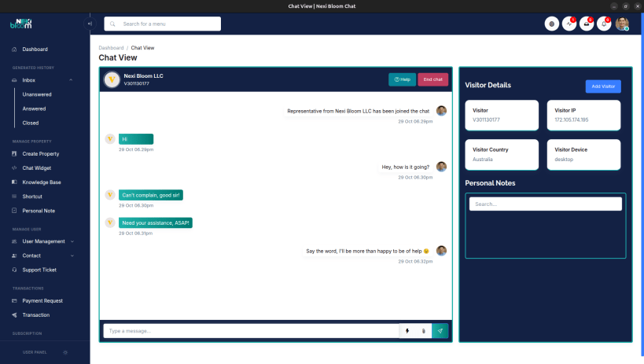
Task: Open the Answered inbox list
Action: [34, 108]
